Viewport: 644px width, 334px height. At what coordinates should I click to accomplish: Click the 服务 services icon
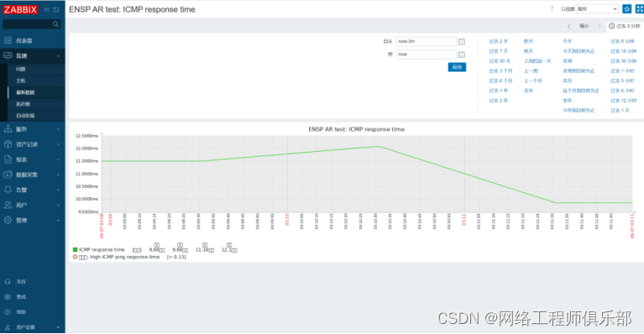(x=8, y=129)
